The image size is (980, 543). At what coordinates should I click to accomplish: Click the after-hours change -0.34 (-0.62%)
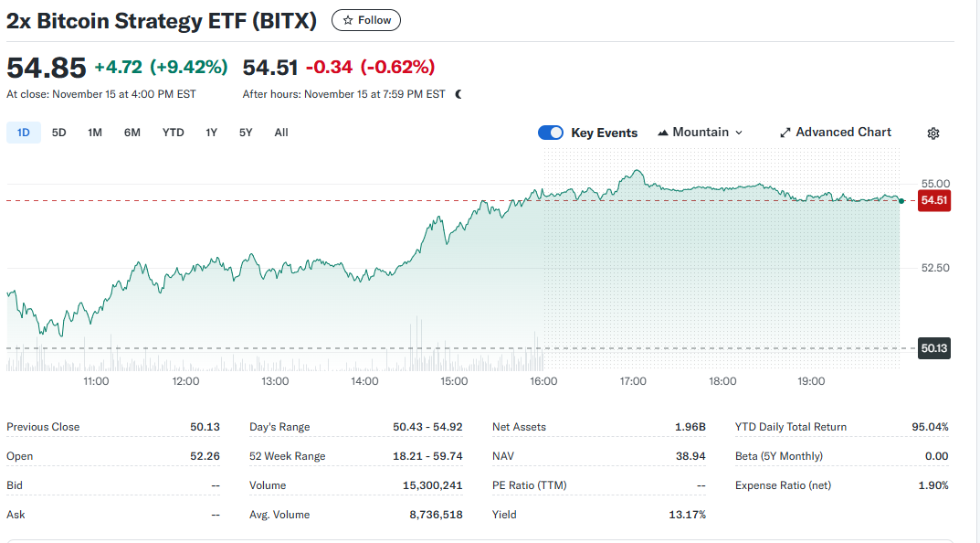coord(370,67)
